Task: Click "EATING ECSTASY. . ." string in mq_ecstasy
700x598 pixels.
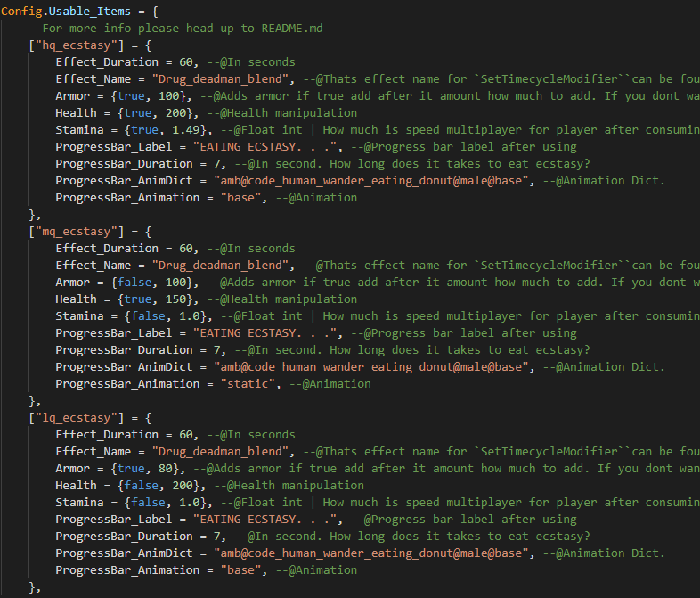Action: click(265, 333)
